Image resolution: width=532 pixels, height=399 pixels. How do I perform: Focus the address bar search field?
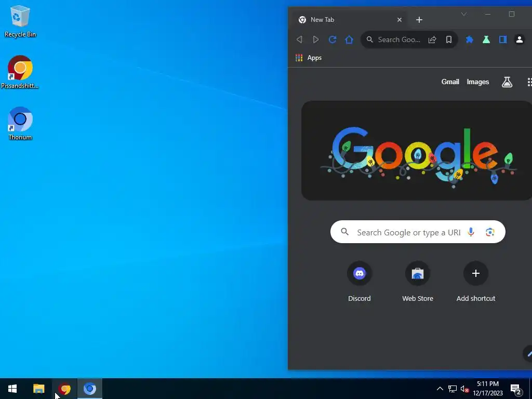(x=409, y=39)
